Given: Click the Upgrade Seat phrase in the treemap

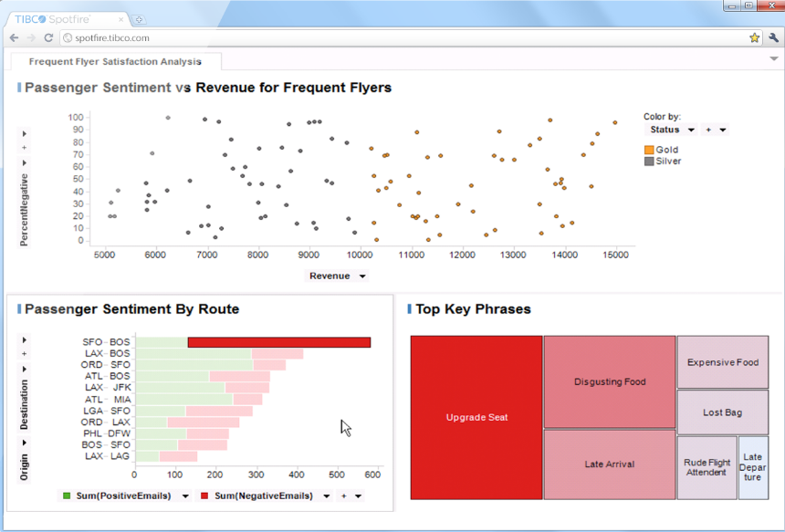Looking at the screenshot, I should click(x=476, y=417).
